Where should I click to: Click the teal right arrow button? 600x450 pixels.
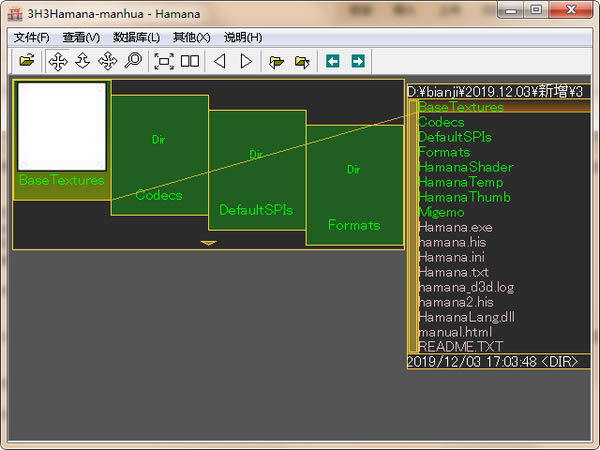pos(357,61)
